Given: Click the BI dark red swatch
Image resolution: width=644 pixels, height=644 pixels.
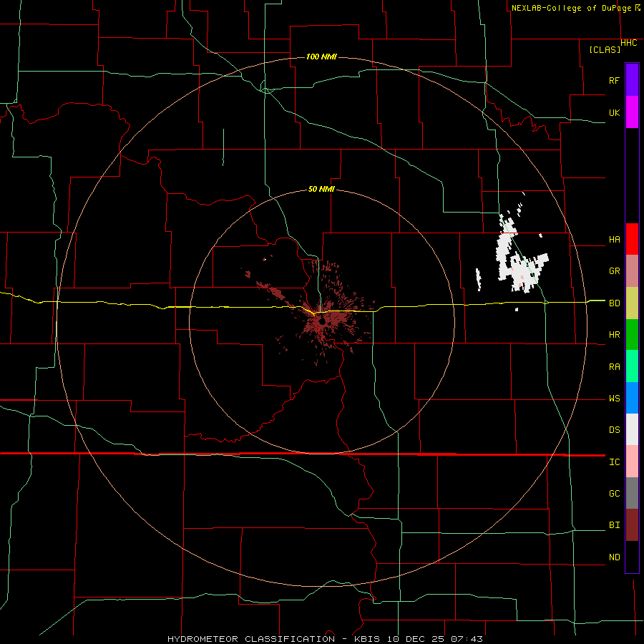Looking at the screenshot, I should 632,525.
